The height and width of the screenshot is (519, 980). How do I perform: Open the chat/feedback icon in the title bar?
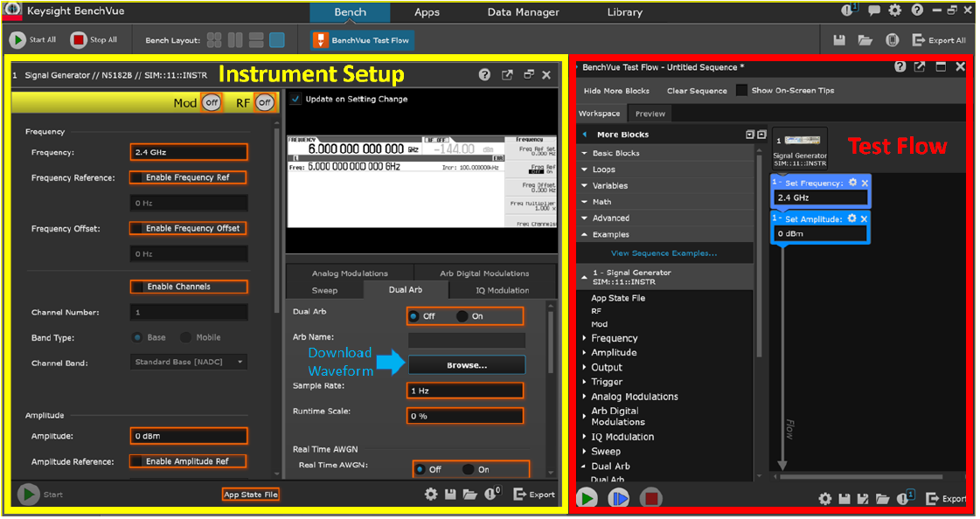[x=873, y=10]
